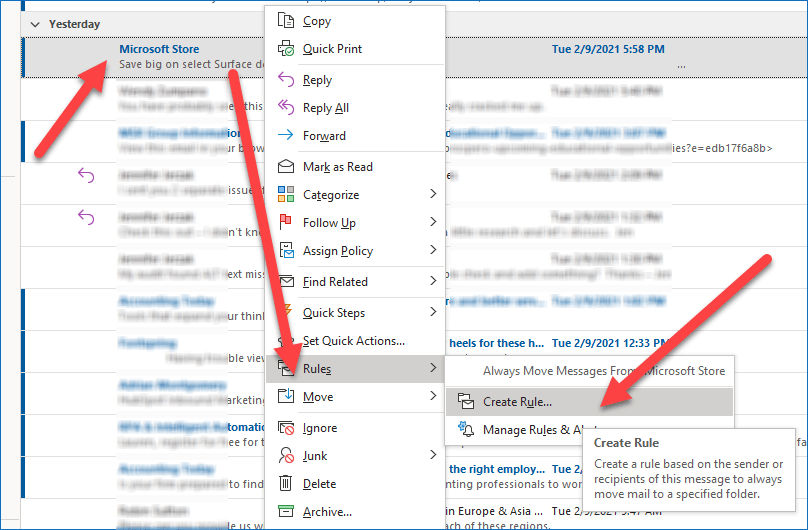Click the Reply arrow icon in menu
This screenshot has width=808, height=530.
click(x=285, y=79)
